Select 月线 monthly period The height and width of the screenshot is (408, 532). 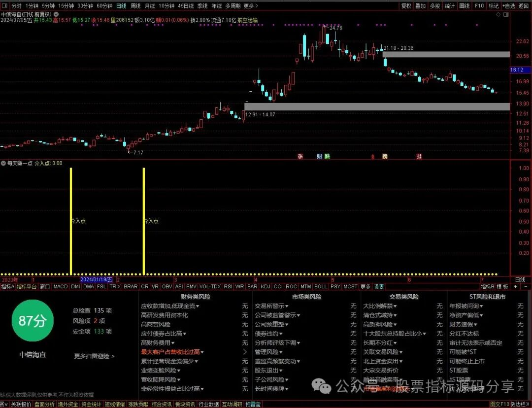pyautogui.click(x=150, y=6)
